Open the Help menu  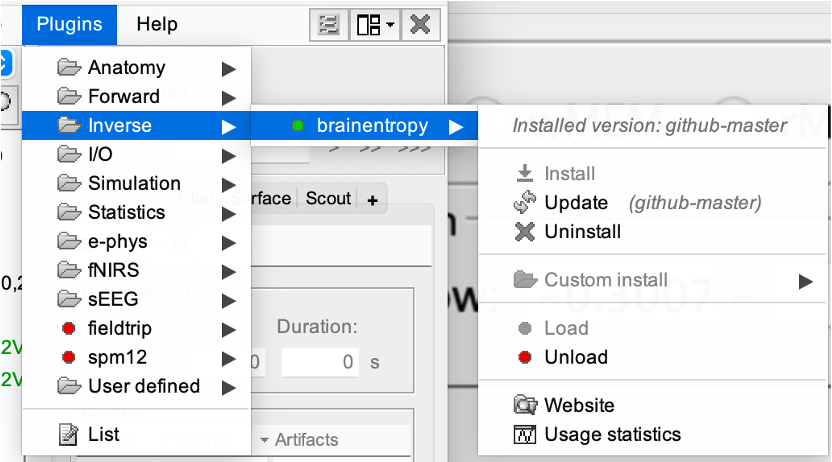click(157, 24)
